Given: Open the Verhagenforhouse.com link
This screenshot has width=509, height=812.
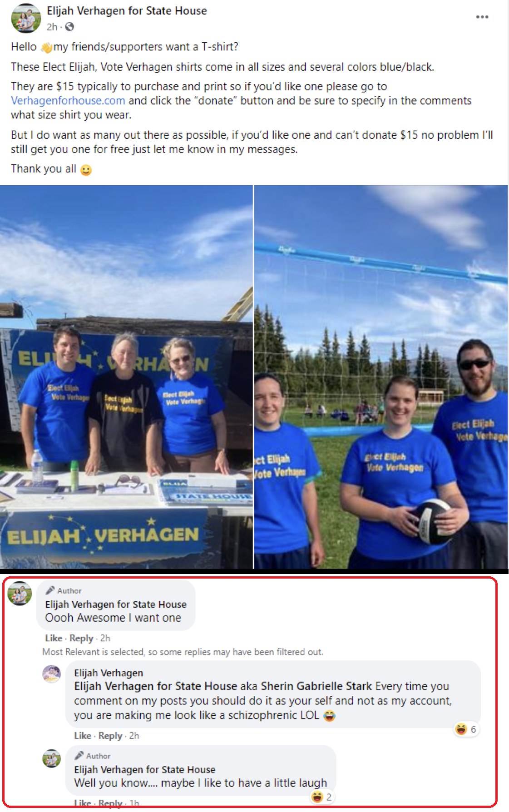Looking at the screenshot, I should coord(68,100).
